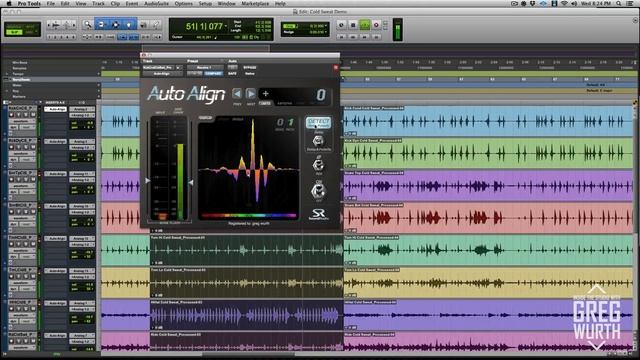The width and height of the screenshot is (640, 360).
Task: Click the transport Fast Forward button
Action: pyautogui.click(x=364, y=37)
